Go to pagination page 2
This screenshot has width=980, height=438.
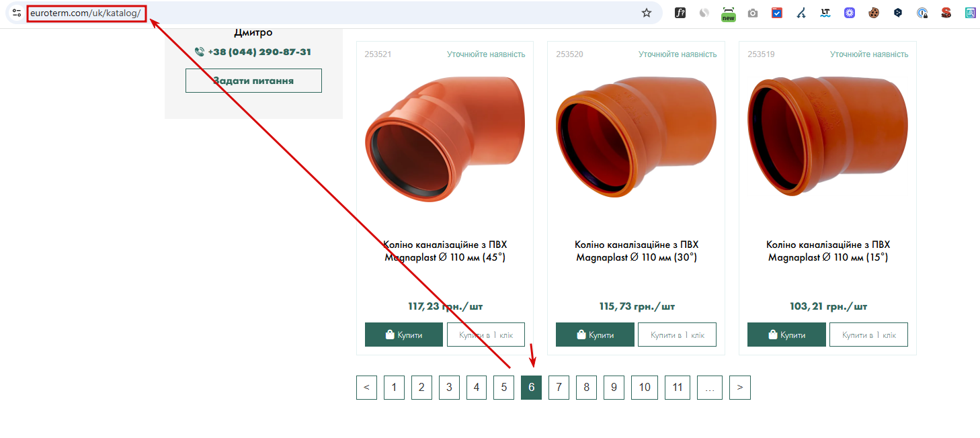coord(421,388)
